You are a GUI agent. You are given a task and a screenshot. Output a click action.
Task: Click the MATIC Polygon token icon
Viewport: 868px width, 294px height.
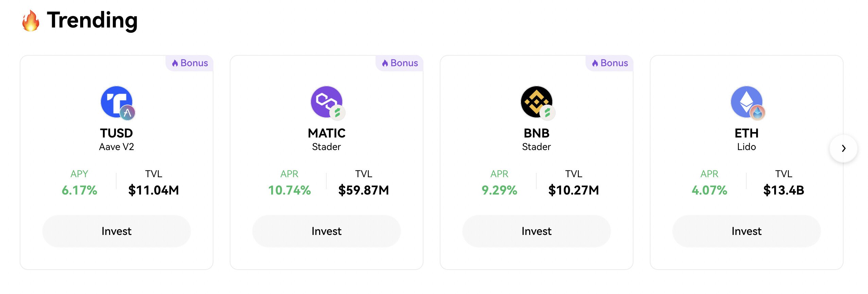[x=326, y=102]
